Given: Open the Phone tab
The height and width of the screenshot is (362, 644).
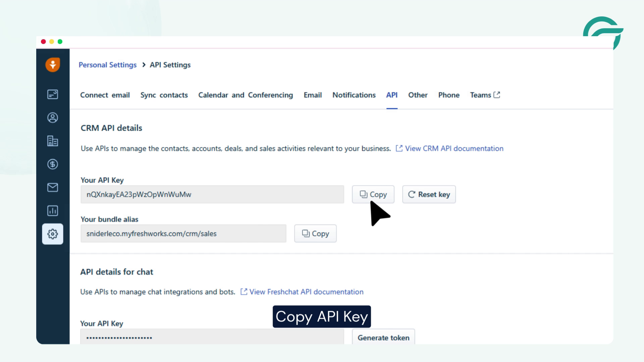Looking at the screenshot, I should pyautogui.click(x=449, y=95).
